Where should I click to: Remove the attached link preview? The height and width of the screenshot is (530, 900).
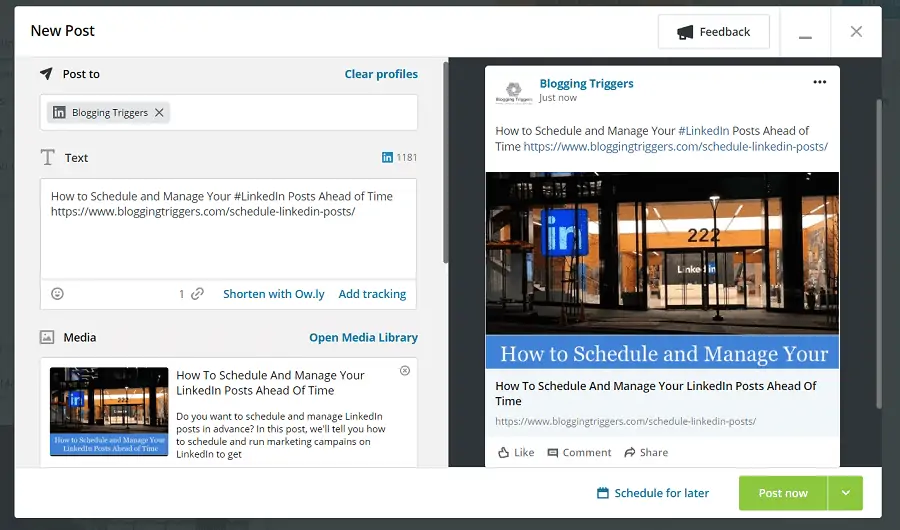(405, 371)
